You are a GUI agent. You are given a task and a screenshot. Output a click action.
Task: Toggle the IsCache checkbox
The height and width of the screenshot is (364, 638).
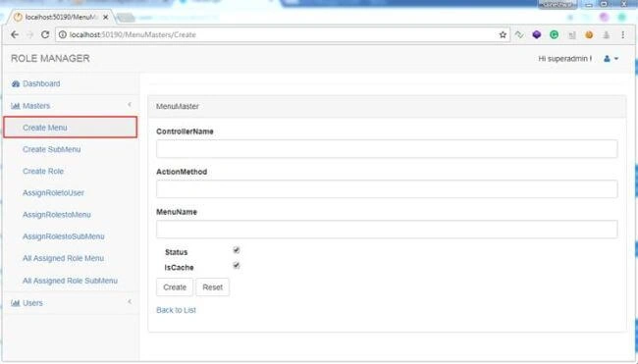[x=237, y=265]
